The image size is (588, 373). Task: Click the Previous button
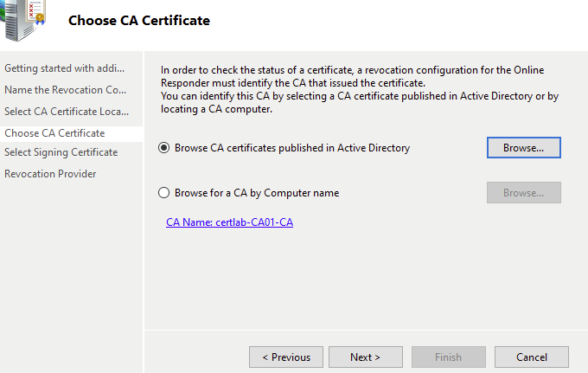285,357
